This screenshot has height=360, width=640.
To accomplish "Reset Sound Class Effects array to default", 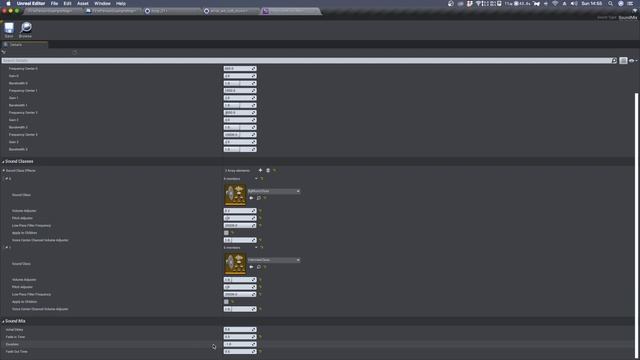I will [x=274, y=170].
